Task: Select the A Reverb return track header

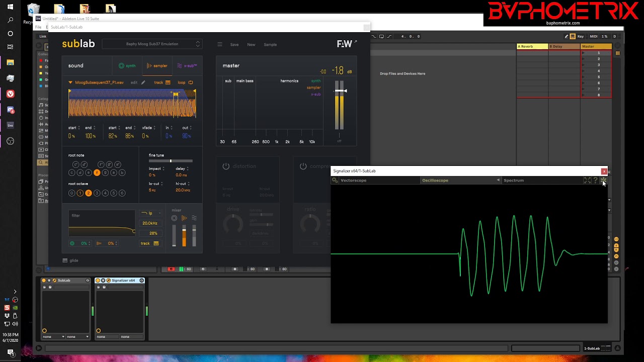Action: pyautogui.click(x=532, y=46)
